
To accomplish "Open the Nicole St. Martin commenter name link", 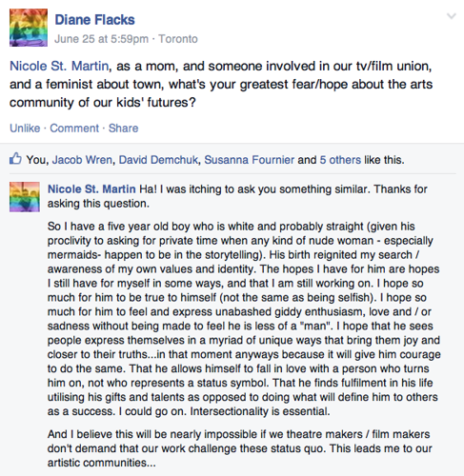I will [91, 189].
